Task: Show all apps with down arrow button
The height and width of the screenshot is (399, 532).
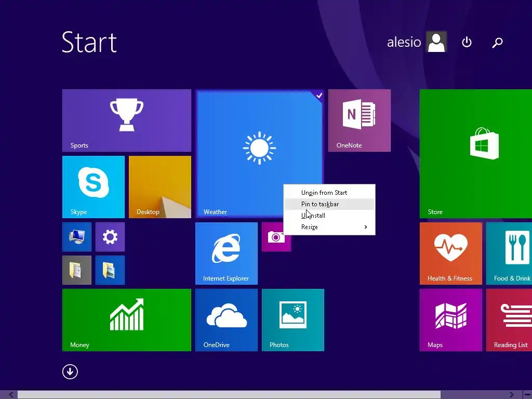Action: click(70, 372)
